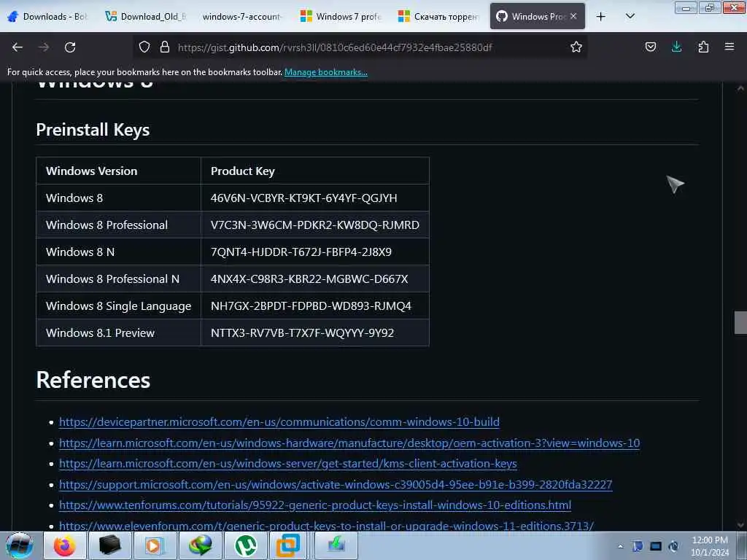Open the media player taskbar icon
The image size is (747, 560).
pos(155,545)
